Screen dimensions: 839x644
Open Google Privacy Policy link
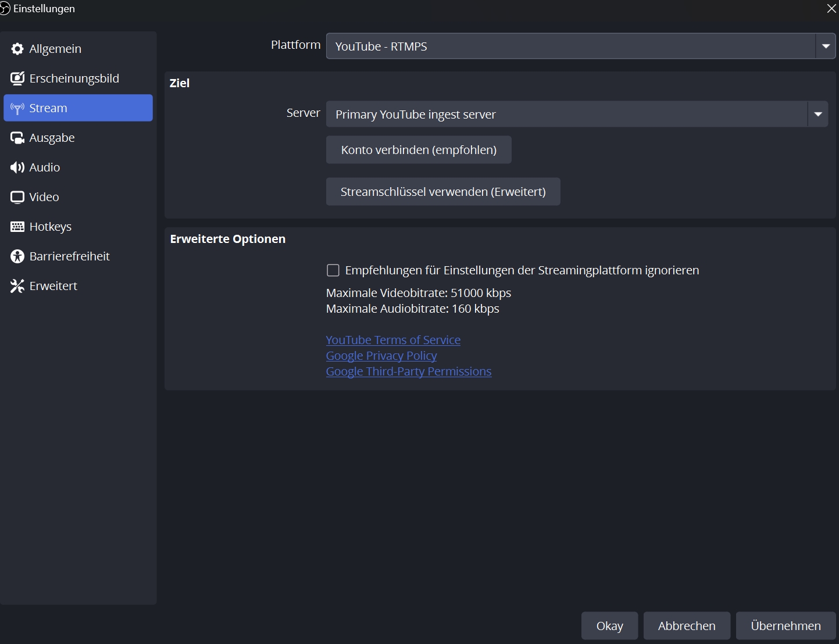381,356
